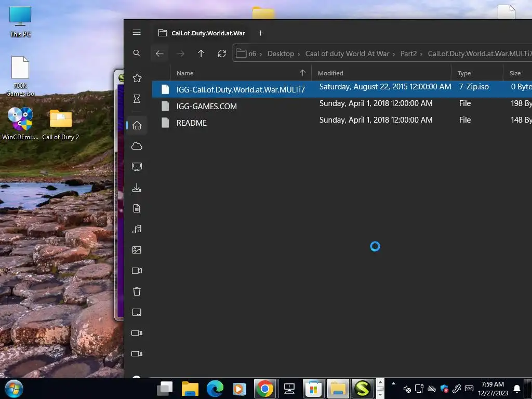The width and height of the screenshot is (532, 399).
Task: Open the notification bell in the tray
Action: tap(517, 389)
